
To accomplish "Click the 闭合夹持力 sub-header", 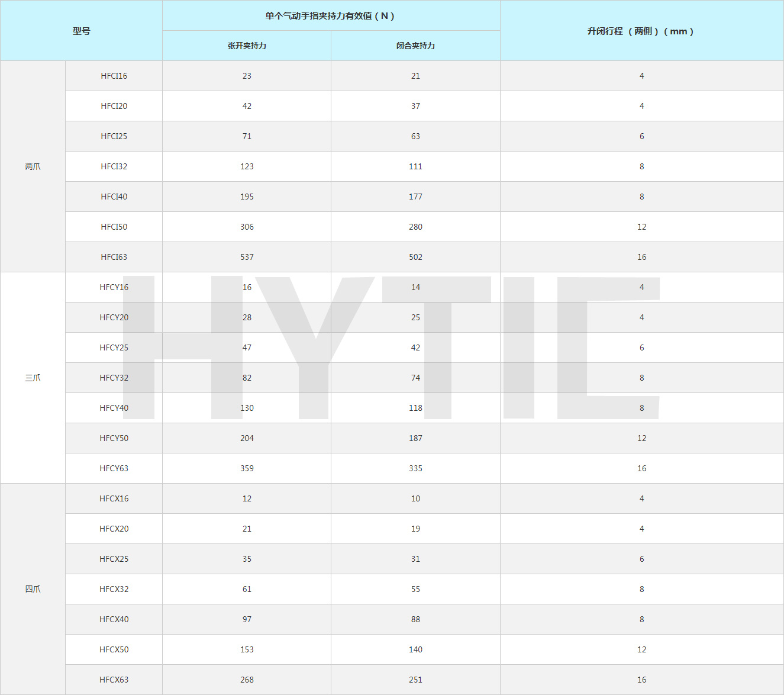I will (x=415, y=46).
